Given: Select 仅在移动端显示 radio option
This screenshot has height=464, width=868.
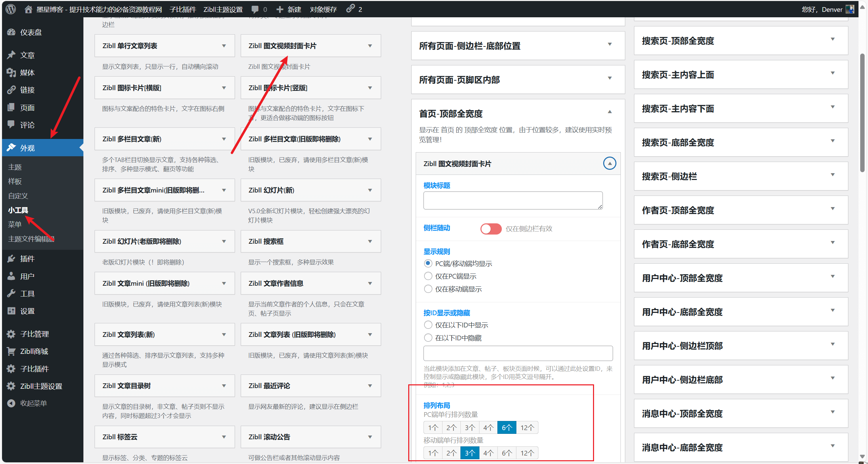Looking at the screenshot, I should coord(428,289).
